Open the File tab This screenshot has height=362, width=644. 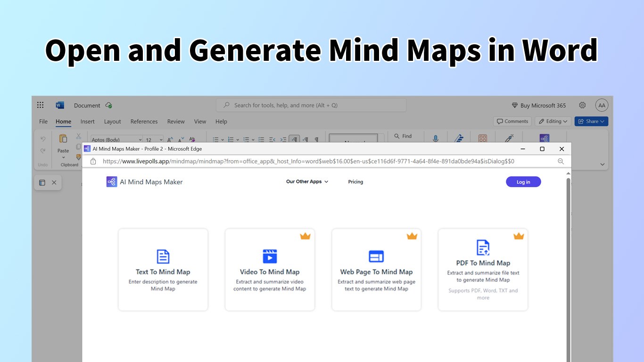[43, 121]
